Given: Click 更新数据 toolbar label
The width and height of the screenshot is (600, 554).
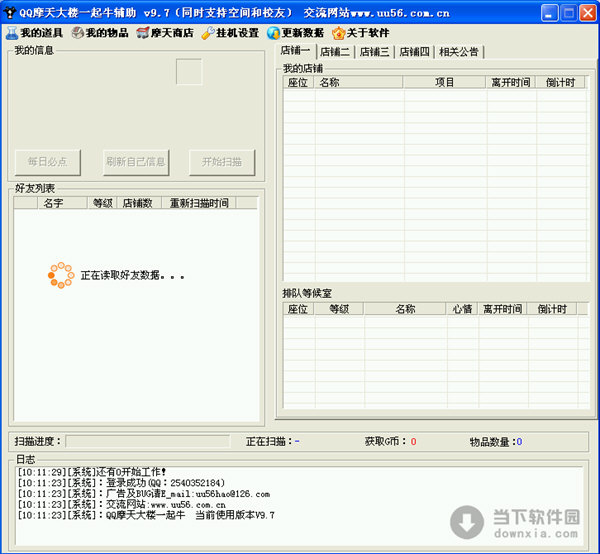Looking at the screenshot, I should coord(303,33).
